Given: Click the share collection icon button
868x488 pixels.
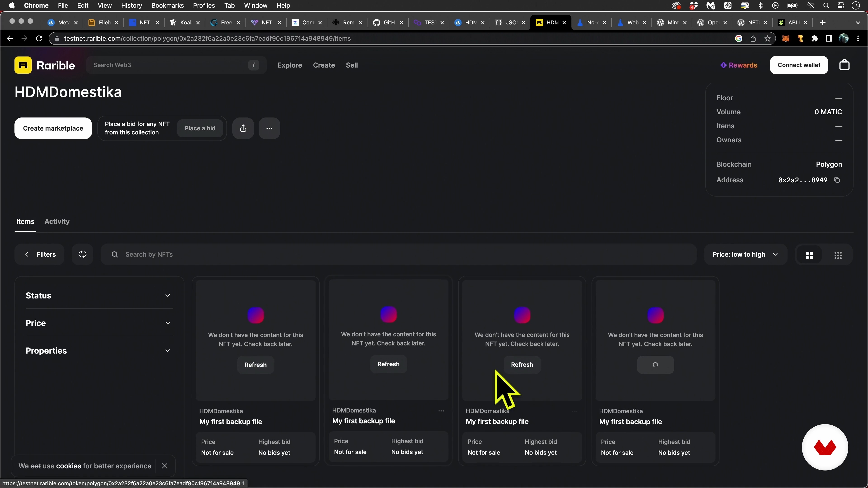Looking at the screenshot, I should coord(243,128).
